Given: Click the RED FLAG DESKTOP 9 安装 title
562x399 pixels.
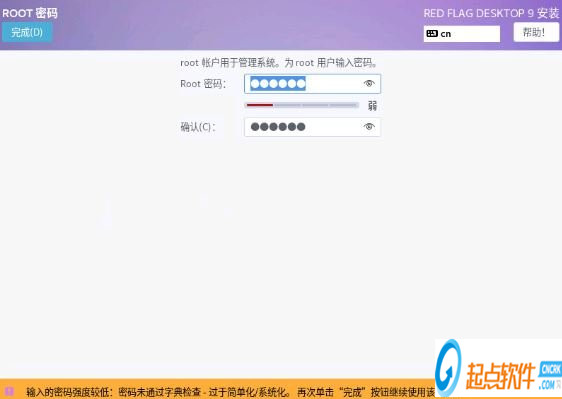Looking at the screenshot, I should coord(491,14).
